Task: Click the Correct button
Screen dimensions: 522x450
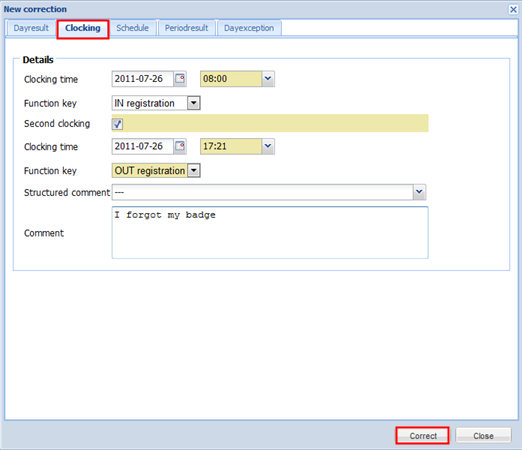Action: click(423, 436)
